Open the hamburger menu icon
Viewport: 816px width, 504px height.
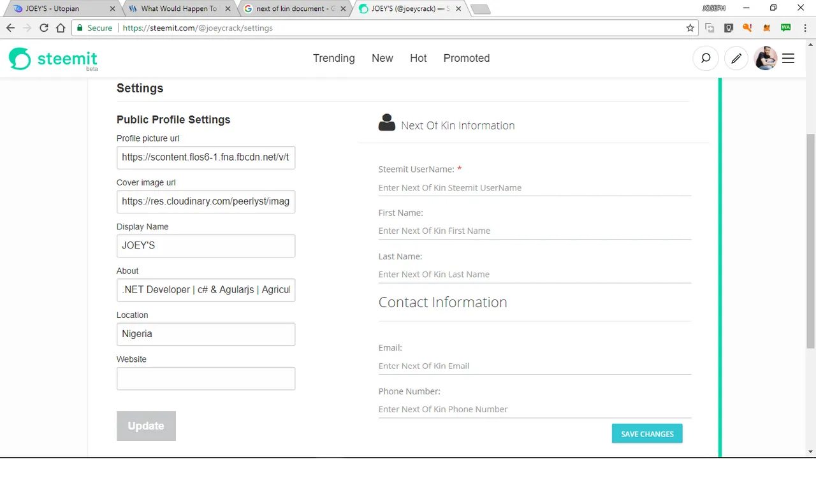(788, 58)
